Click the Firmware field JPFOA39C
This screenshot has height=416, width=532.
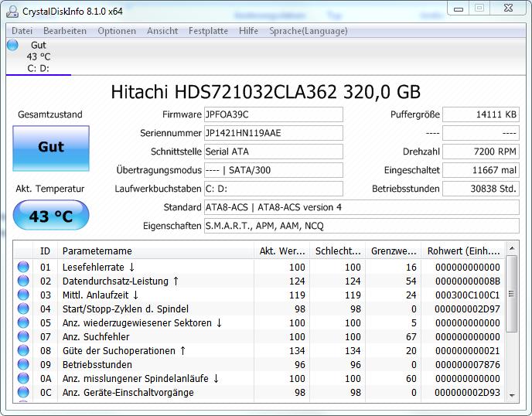click(274, 114)
